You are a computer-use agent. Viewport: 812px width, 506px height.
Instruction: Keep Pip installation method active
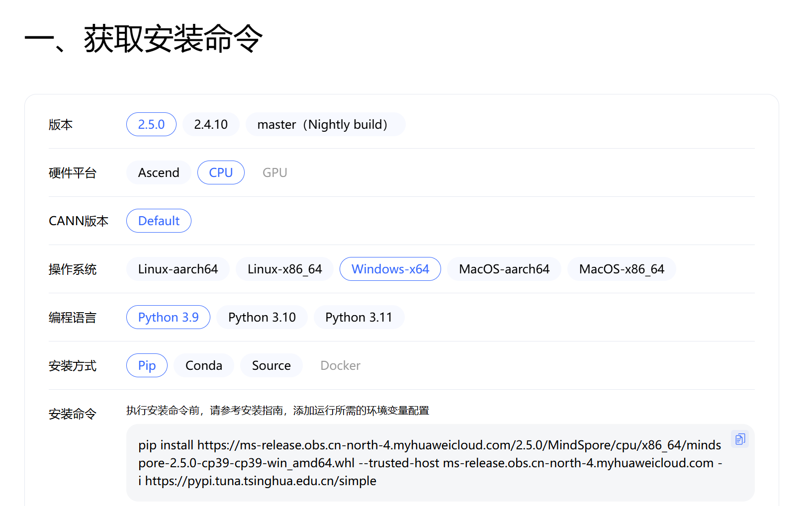point(147,365)
